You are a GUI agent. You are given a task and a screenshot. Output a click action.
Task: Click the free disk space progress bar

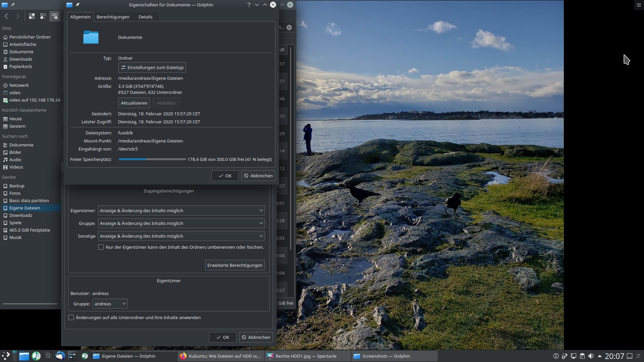[152, 159]
